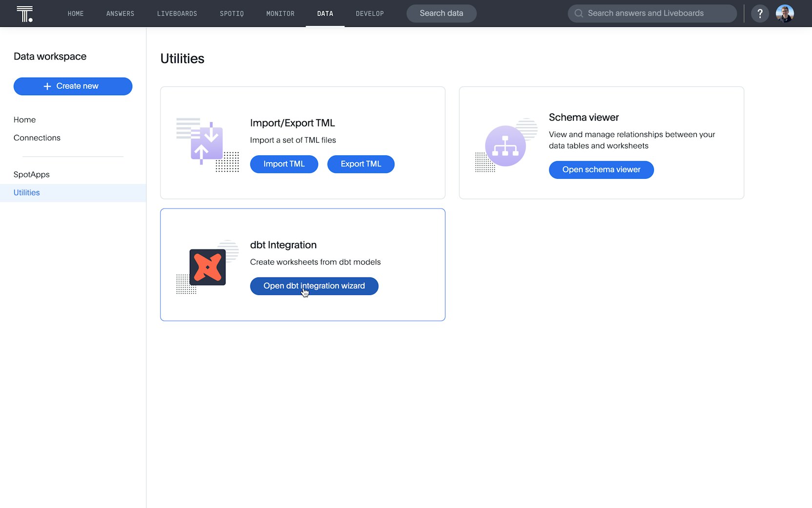
Task: Click Export TML
Action: pos(361,164)
